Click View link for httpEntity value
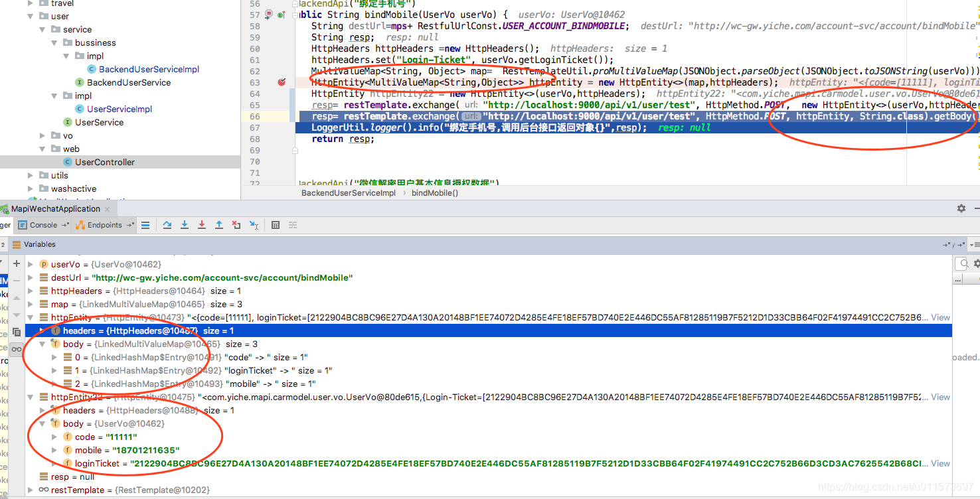The image size is (980, 499). (x=940, y=317)
